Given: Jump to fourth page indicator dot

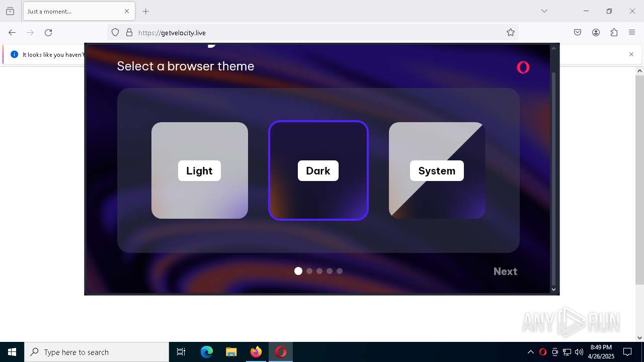Looking at the screenshot, I should point(330,271).
